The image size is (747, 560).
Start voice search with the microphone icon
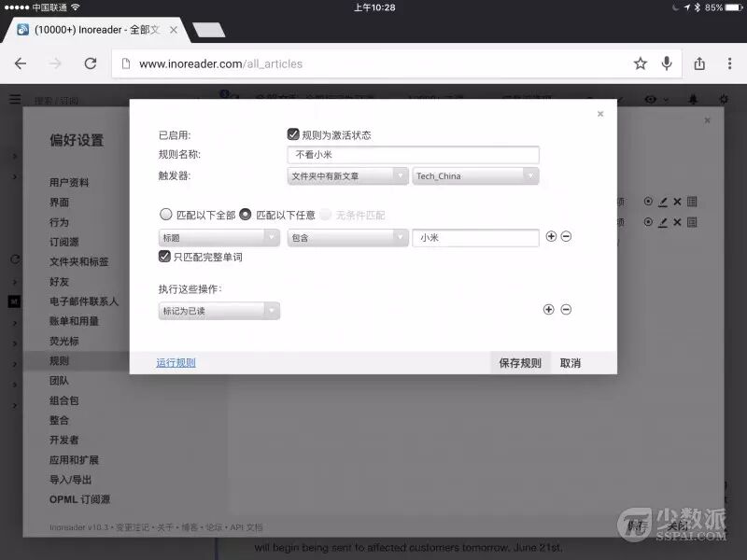pyautogui.click(x=666, y=63)
